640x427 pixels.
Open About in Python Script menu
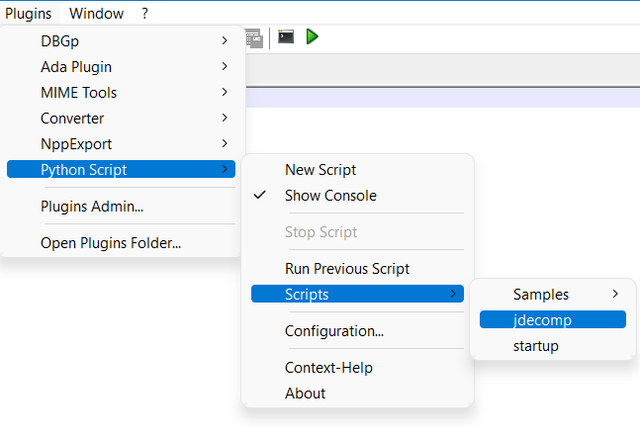pyautogui.click(x=358, y=393)
